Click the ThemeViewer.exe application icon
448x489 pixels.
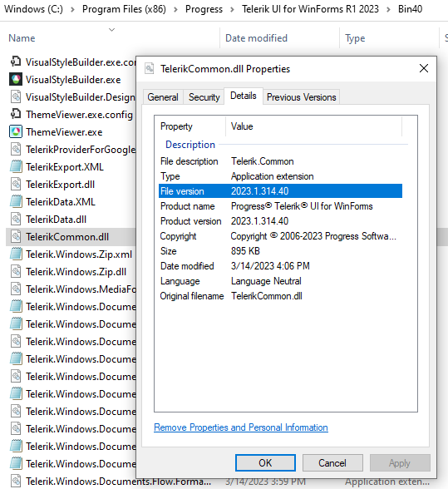[16, 132]
